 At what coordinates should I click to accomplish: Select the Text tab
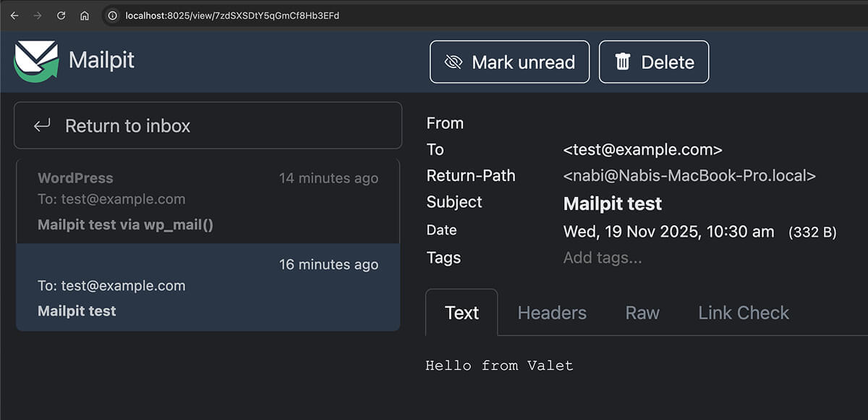tap(461, 312)
